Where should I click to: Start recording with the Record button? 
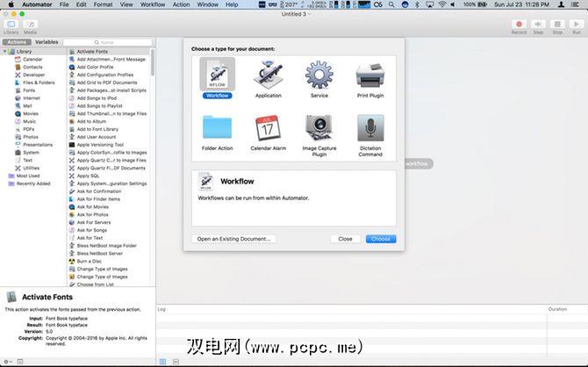pyautogui.click(x=519, y=25)
